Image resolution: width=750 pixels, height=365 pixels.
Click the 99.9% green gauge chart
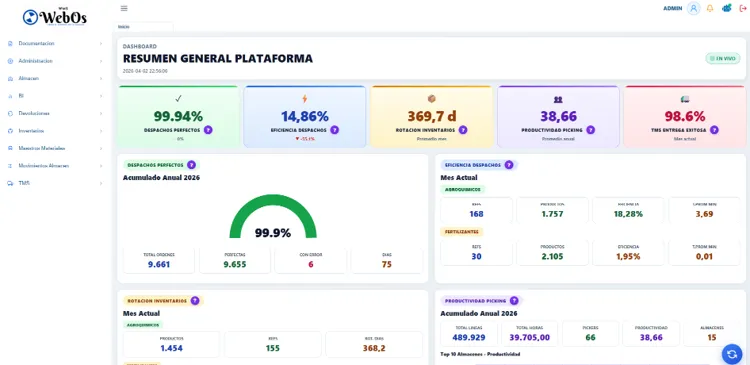click(273, 216)
